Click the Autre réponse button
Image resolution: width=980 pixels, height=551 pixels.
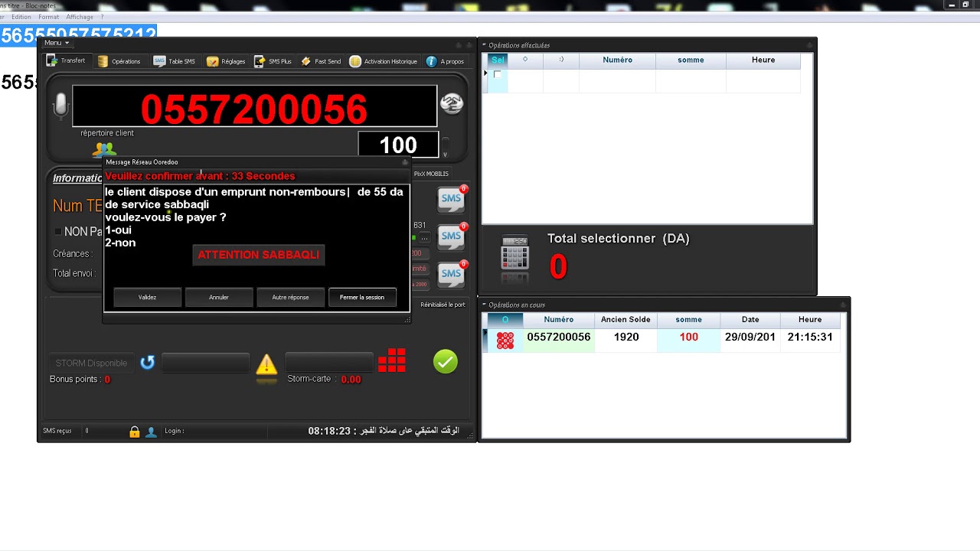tap(290, 297)
